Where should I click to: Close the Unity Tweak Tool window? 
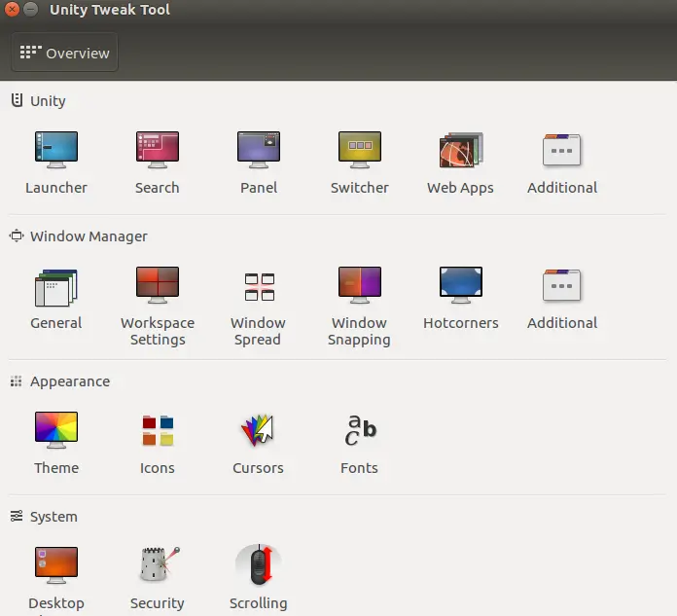click(12, 9)
